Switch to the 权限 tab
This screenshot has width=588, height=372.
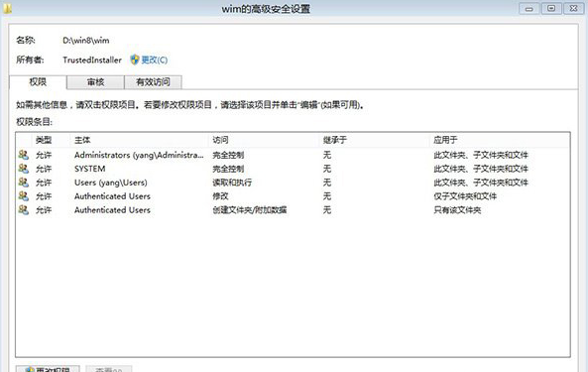pyautogui.click(x=38, y=82)
